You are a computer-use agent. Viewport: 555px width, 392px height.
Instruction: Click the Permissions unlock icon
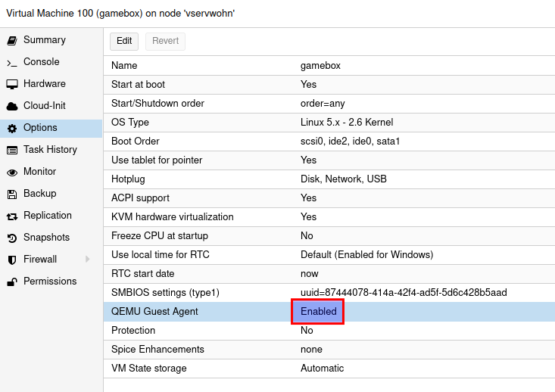click(12, 282)
